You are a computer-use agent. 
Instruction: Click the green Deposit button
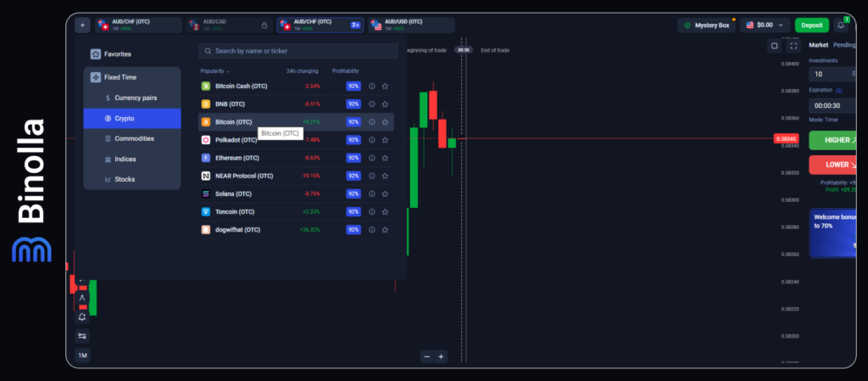[811, 25]
